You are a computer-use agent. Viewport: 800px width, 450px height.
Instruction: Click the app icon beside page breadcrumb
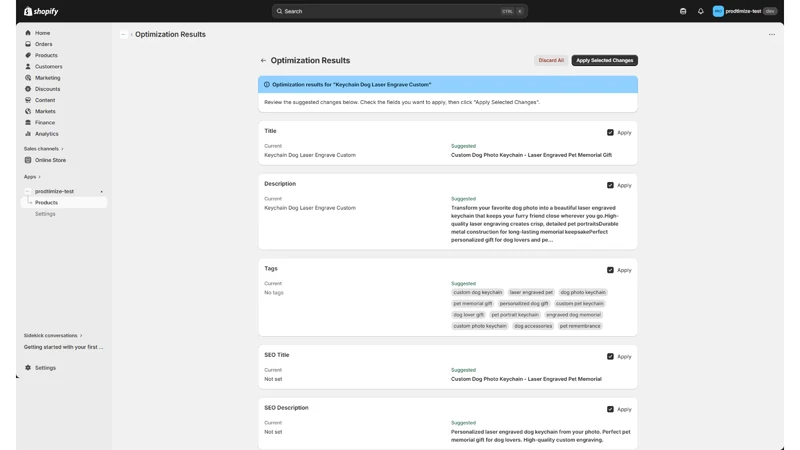click(123, 34)
